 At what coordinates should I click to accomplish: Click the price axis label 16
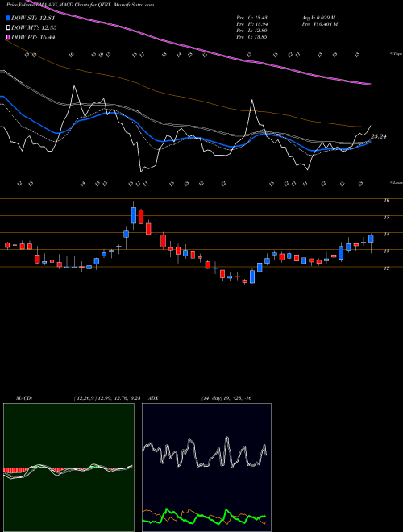tap(386, 200)
